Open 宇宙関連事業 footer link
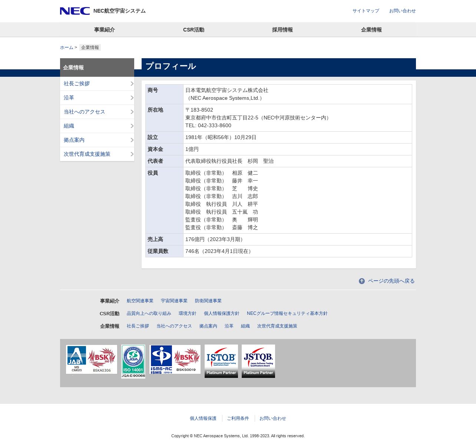The image size is (476, 448). [x=174, y=301]
